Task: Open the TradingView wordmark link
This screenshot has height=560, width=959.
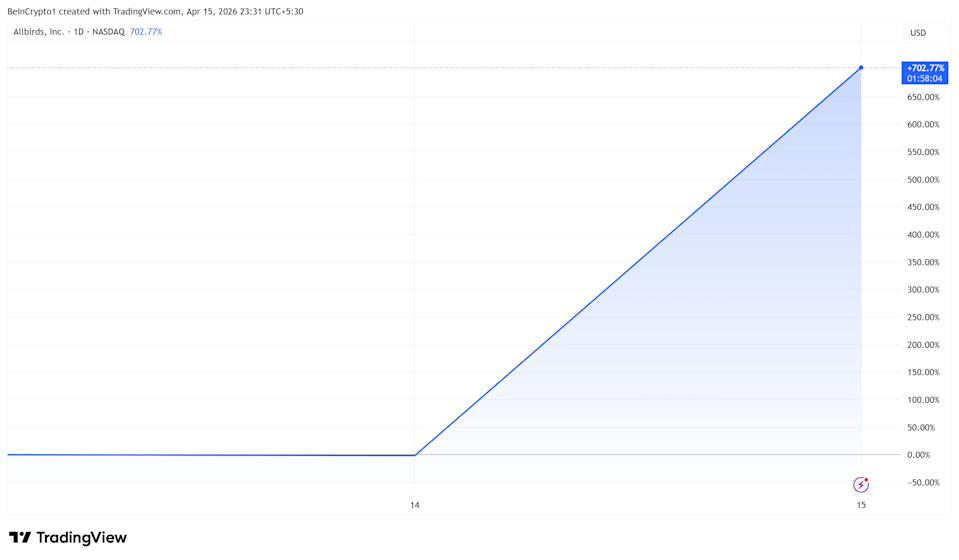Action: 82,538
